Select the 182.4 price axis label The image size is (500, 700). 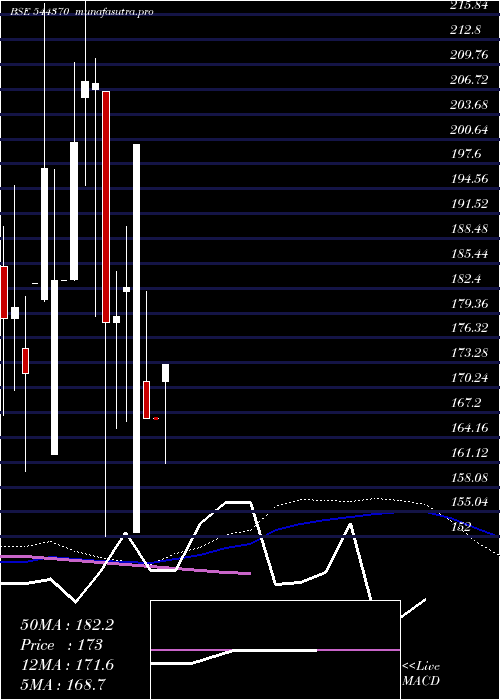tap(466, 279)
